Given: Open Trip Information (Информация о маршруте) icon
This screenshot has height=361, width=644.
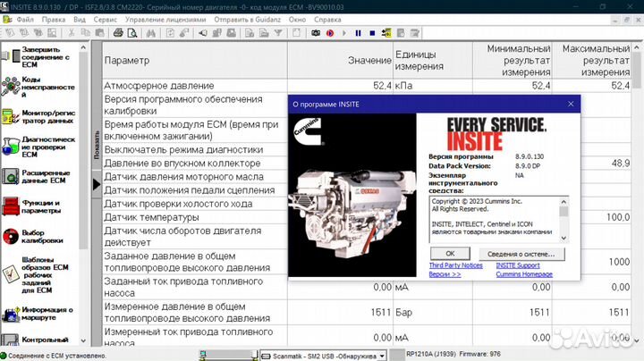Looking at the screenshot, I should tap(12, 313).
